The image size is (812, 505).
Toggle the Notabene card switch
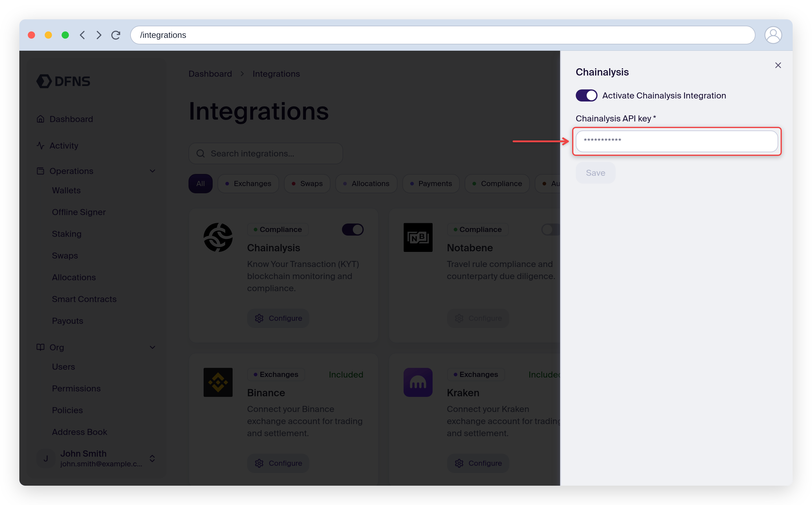point(551,230)
